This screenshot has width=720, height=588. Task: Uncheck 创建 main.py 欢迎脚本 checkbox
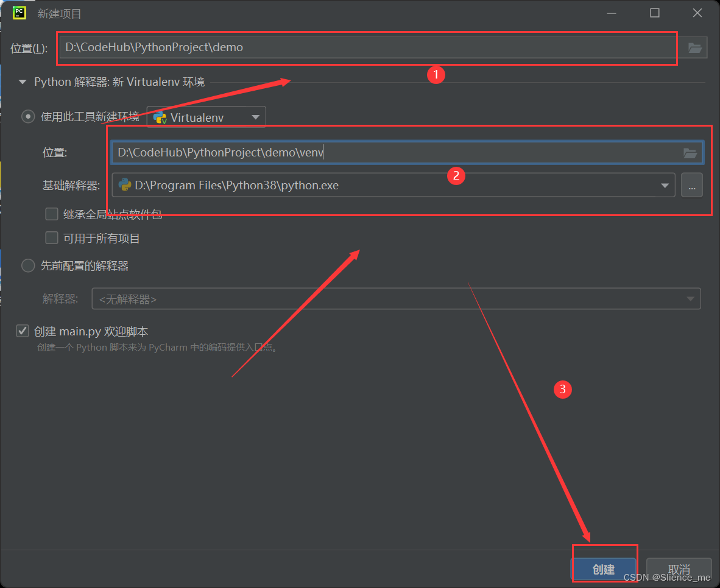(23, 331)
